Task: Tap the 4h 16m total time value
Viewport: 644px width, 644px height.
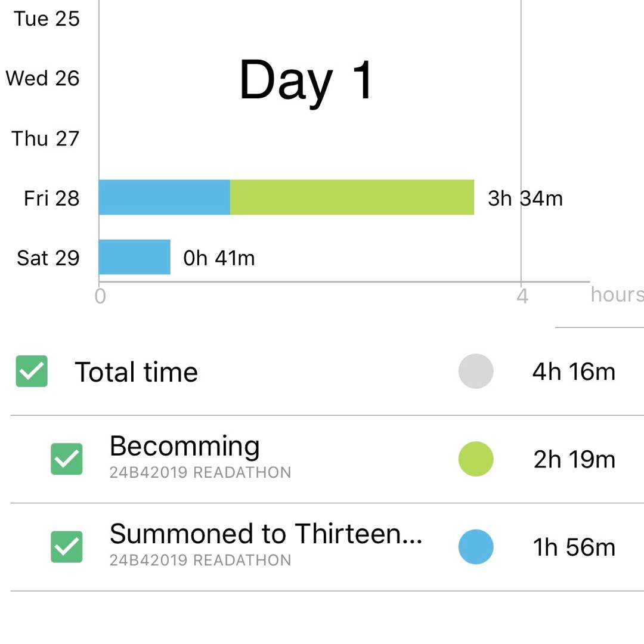Action: click(574, 371)
